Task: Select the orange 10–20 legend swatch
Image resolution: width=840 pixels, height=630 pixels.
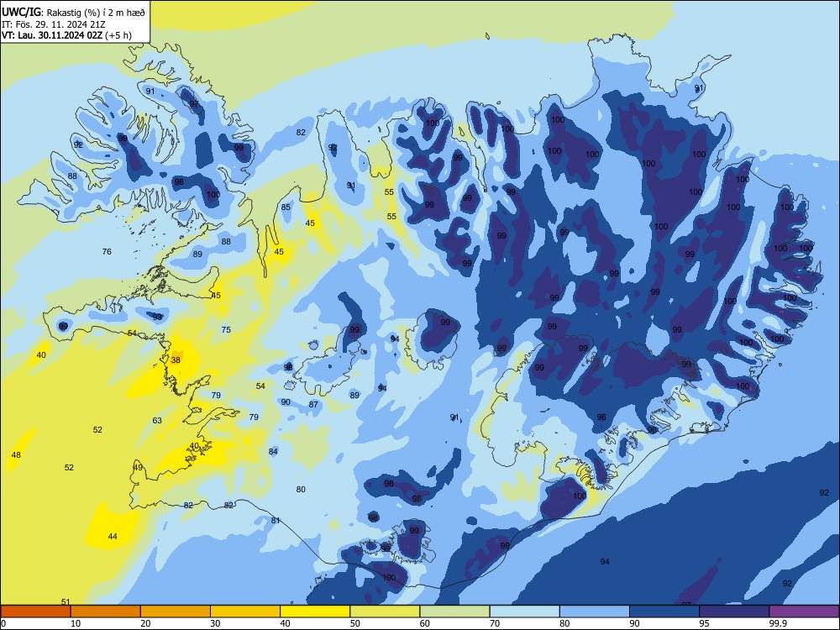Action: pyautogui.click(x=106, y=612)
